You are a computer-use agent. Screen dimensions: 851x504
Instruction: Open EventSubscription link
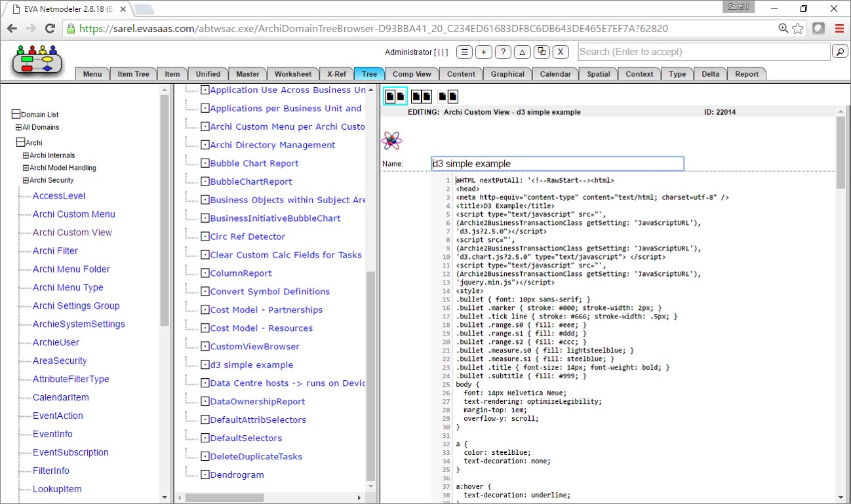pos(71,453)
